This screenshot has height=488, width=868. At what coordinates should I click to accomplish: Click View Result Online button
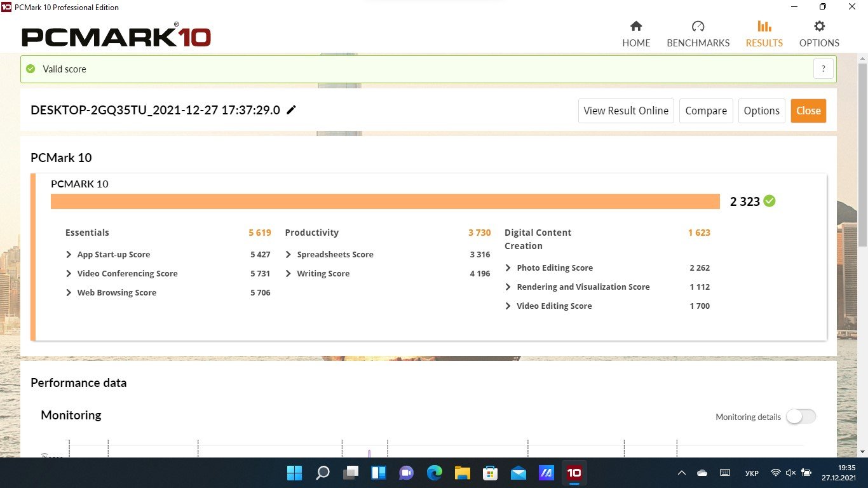click(x=626, y=111)
